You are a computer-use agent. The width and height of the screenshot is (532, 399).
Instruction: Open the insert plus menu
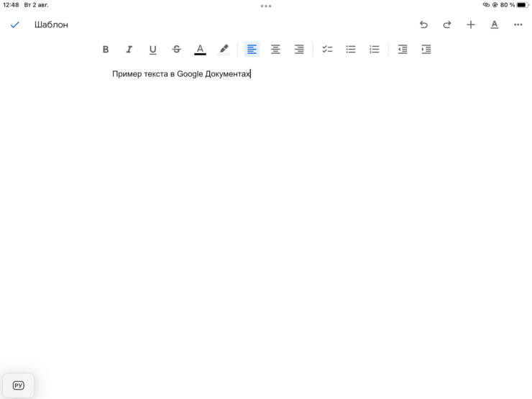pos(471,24)
